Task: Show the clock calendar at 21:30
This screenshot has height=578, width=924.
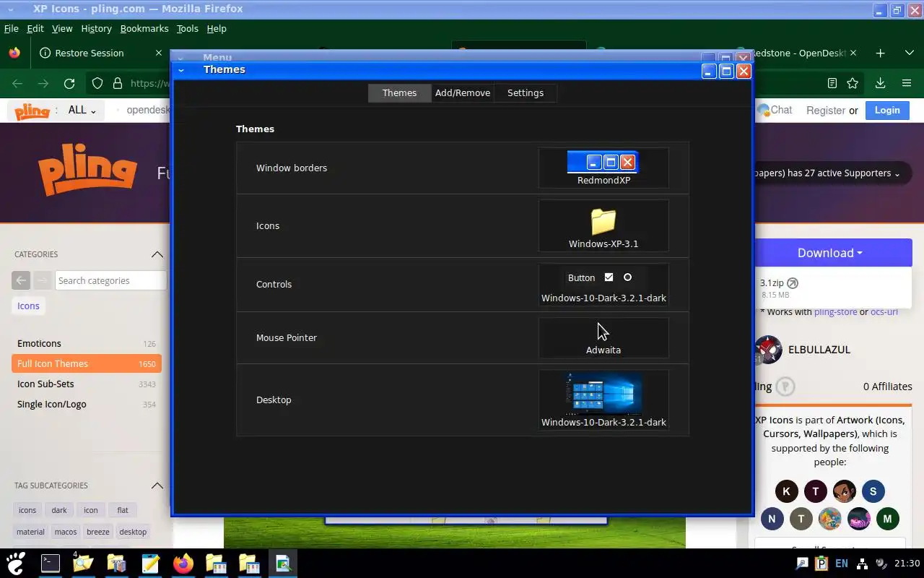Action: [x=907, y=564]
